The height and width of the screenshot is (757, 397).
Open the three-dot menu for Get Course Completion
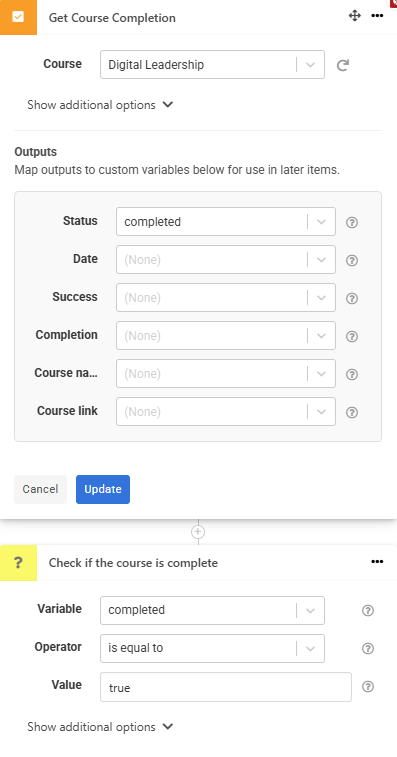pos(377,16)
